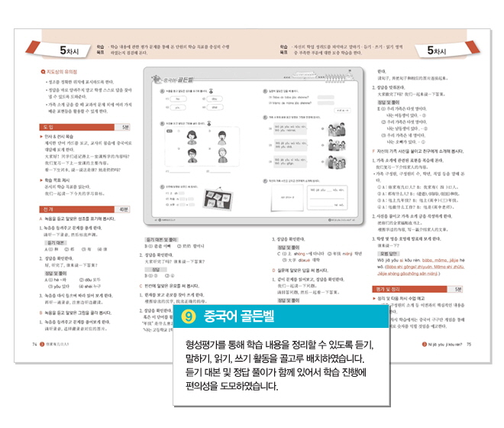Click the callout paragraph starting 형성평가를 통해
This screenshot has width=504, height=428.
coord(279,365)
